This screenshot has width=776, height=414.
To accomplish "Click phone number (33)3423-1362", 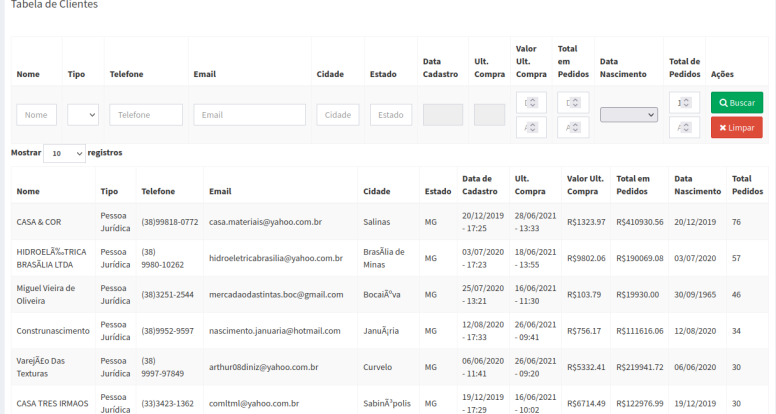I will pos(168,404).
